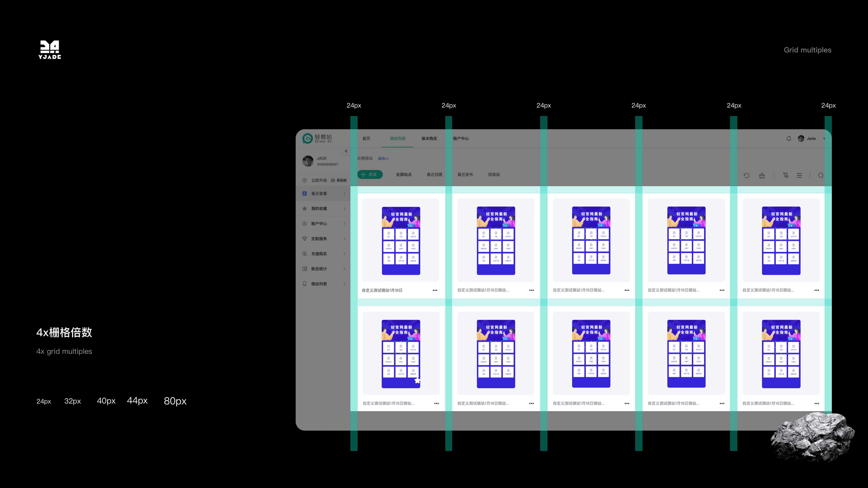This screenshot has height=488, width=868.
Task: Open the more menu on 自定义测试微站1月18日 card
Action: (x=435, y=290)
